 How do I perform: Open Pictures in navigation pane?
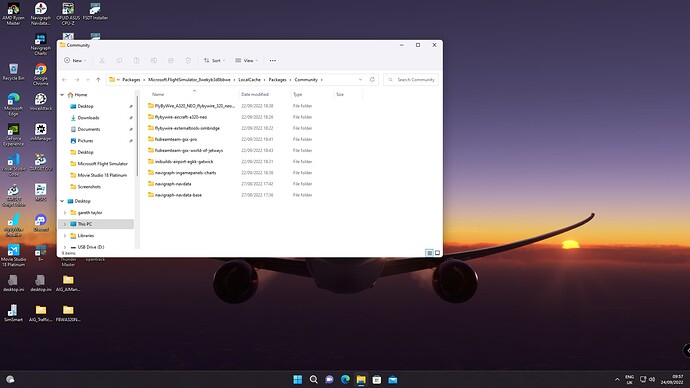click(85, 141)
